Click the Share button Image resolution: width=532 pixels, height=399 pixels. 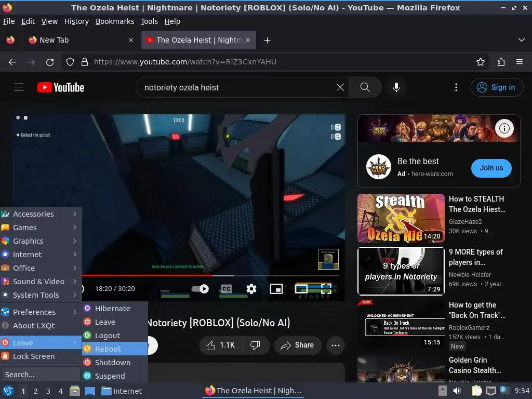point(298,345)
